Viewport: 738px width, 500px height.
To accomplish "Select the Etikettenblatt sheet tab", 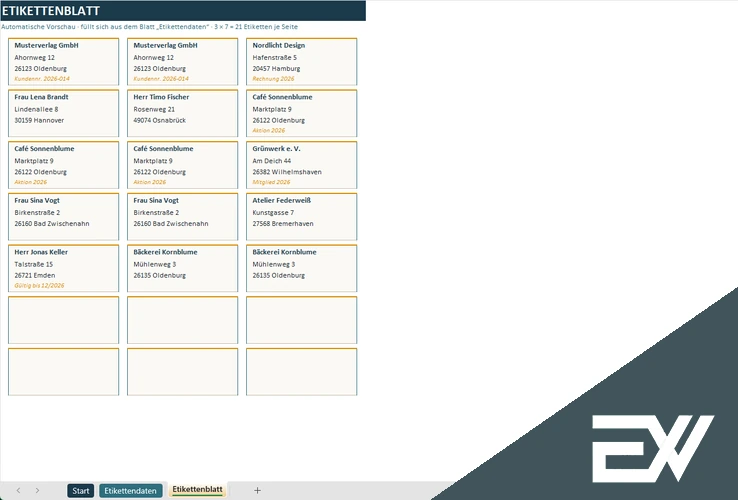I will pos(197,490).
